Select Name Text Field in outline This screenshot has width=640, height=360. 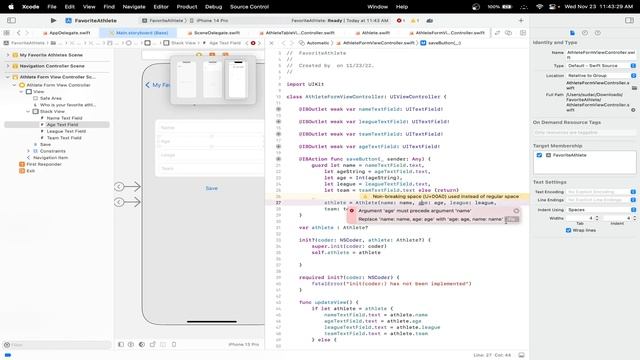point(64,118)
